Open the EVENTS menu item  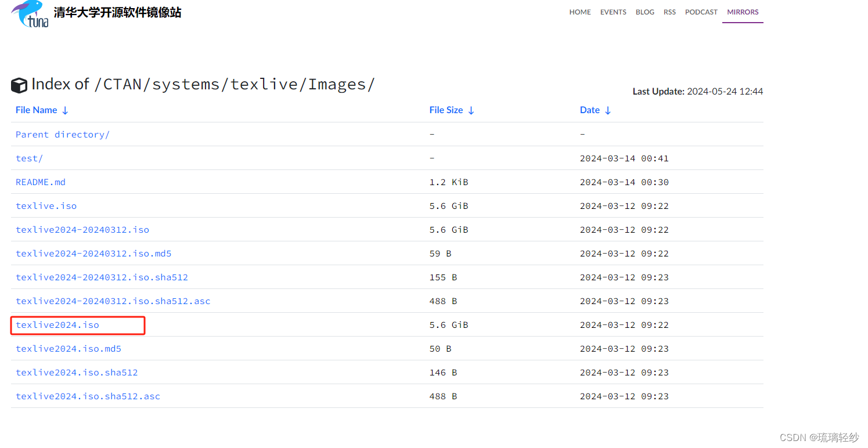tap(613, 12)
